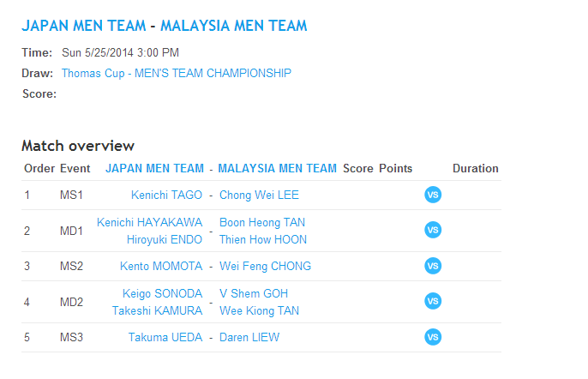Open Thien How HOON profile
588x379 pixels.
(x=263, y=239)
